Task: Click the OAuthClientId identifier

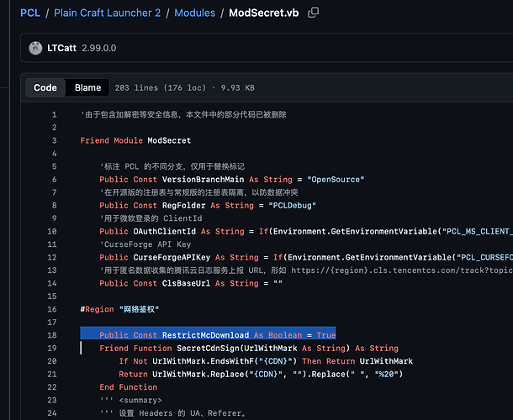Action: pyautogui.click(x=164, y=231)
